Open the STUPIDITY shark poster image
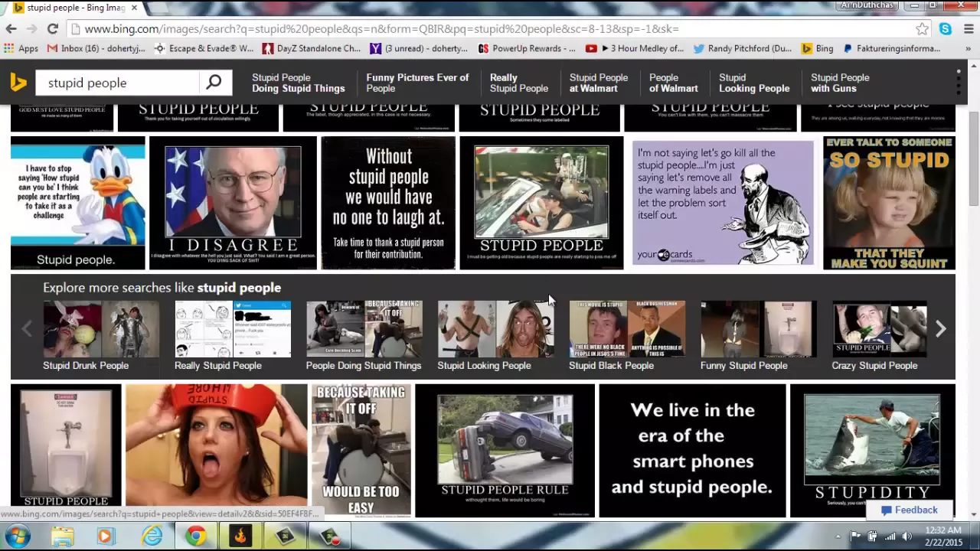Screen dimensions: 980x551 tap(873, 450)
